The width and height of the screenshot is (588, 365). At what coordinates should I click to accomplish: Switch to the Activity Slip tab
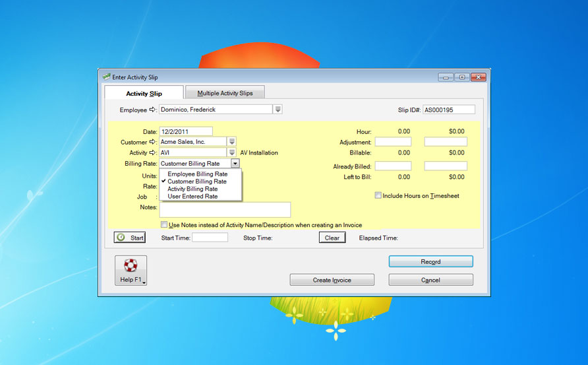tap(144, 93)
